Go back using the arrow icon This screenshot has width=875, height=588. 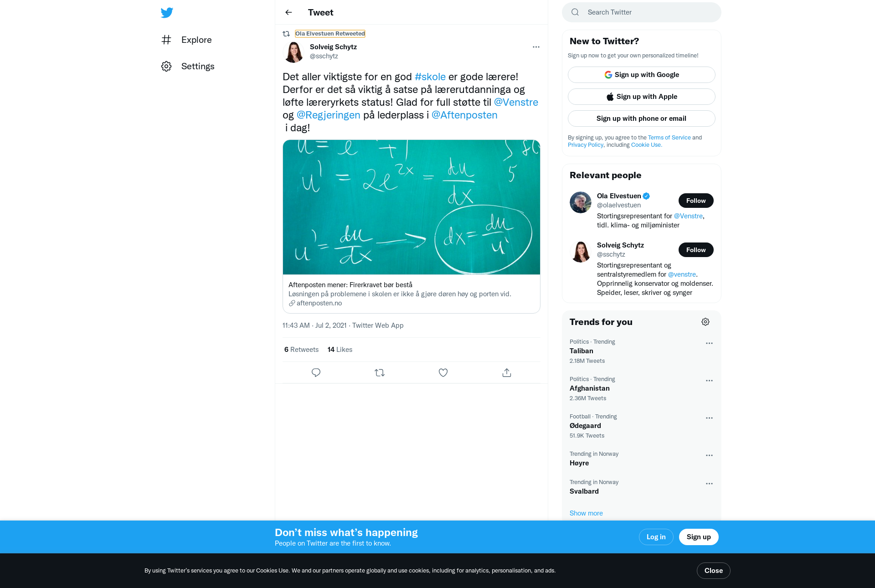coord(288,12)
